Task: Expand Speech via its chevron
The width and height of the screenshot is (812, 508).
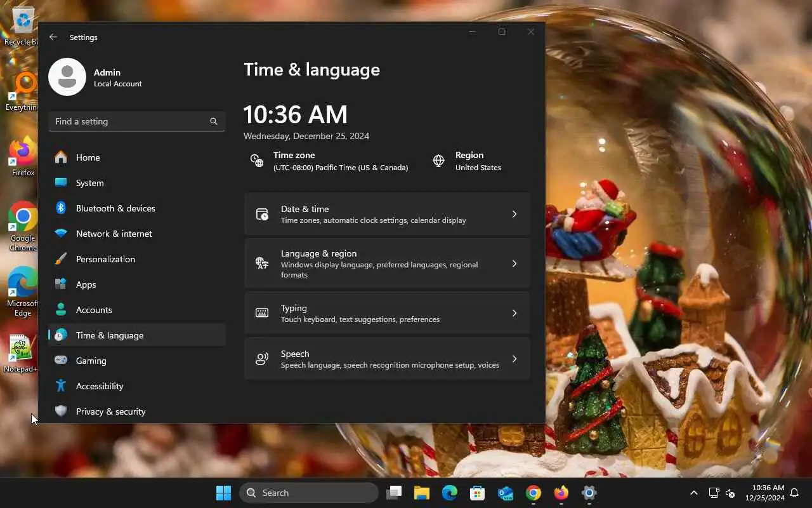Action: [514, 359]
